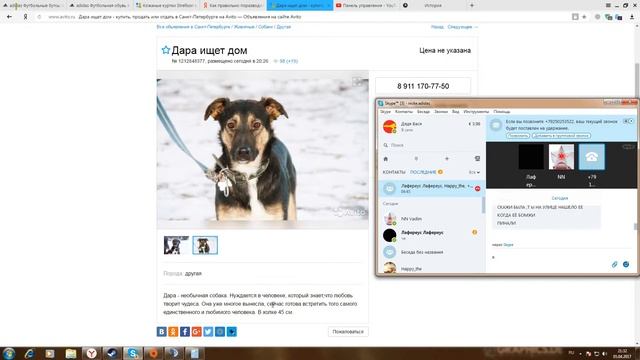This screenshot has height=360, width=640.
Task: Bookmark page with address bar star
Action: pyautogui.click(x=584, y=17)
